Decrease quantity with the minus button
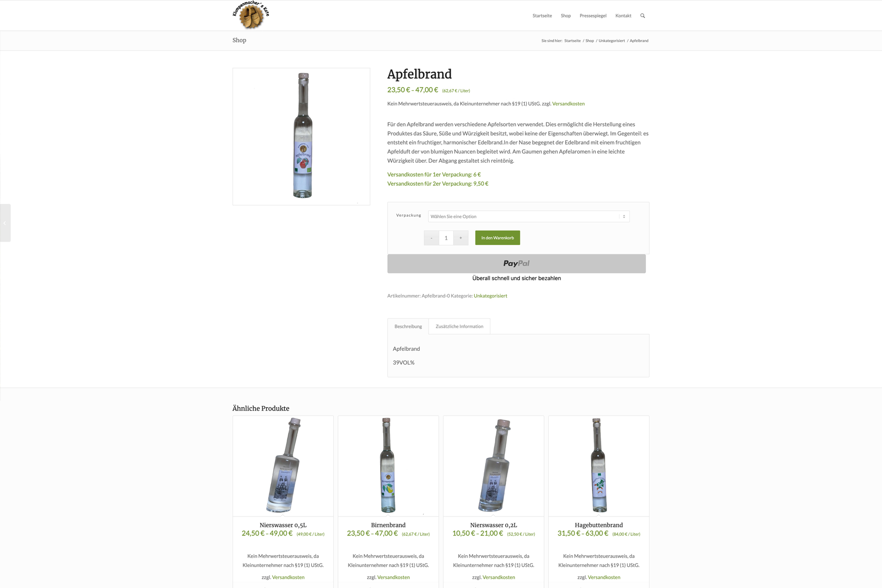The height and width of the screenshot is (588, 882). (x=431, y=238)
